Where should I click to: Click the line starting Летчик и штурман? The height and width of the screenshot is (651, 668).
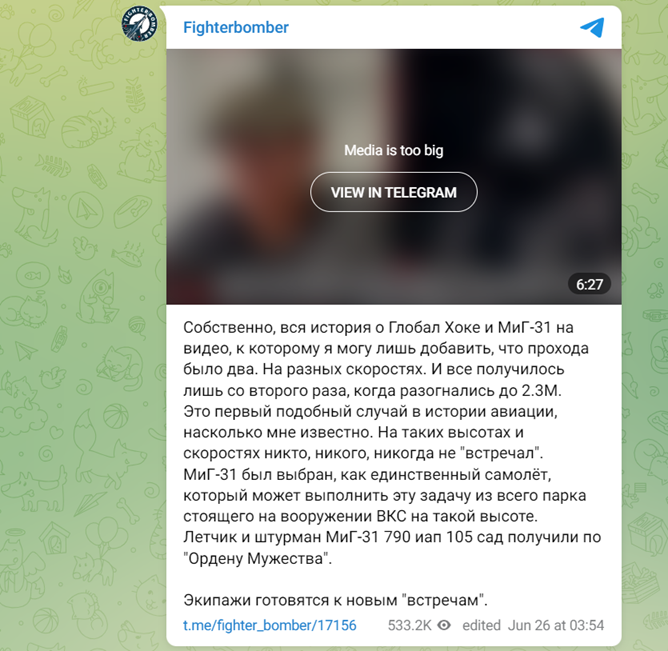392,537
